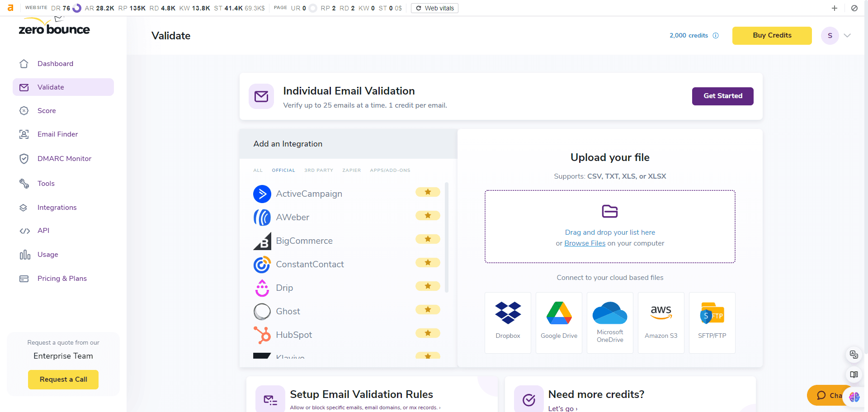Toggle favorite star for Drip

428,286
